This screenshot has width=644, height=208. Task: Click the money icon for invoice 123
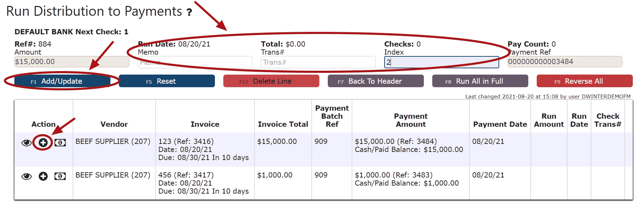pyautogui.click(x=60, y=143)
